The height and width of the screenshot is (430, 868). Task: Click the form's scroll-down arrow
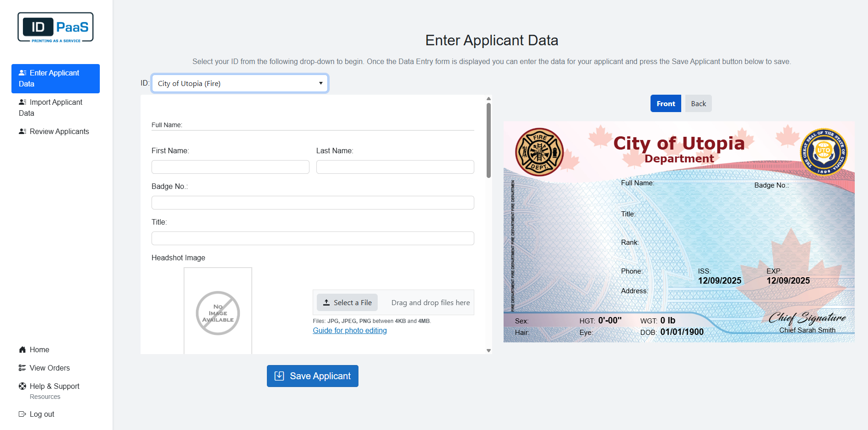point(488,350)
